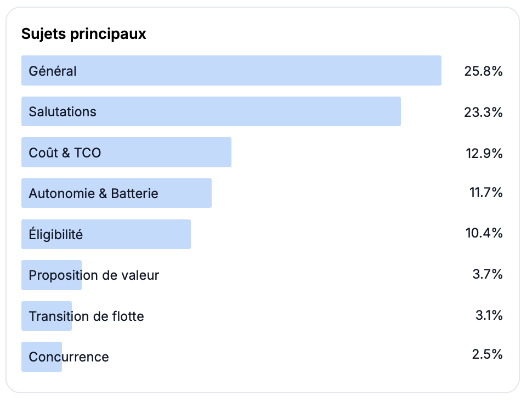Click the 3.7% percentage value
The width and height of the screenshot is (532, 407).
coord(487,274)
